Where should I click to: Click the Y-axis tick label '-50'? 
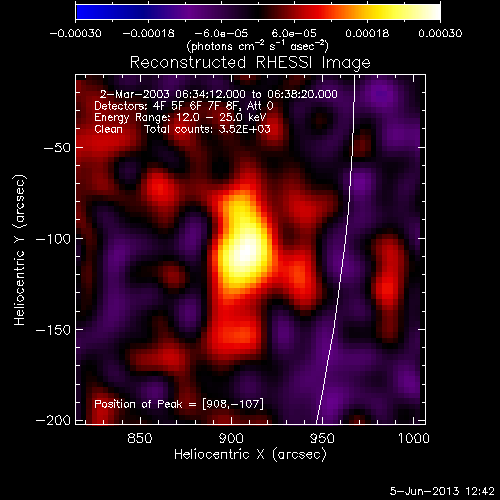pos(57,148)
